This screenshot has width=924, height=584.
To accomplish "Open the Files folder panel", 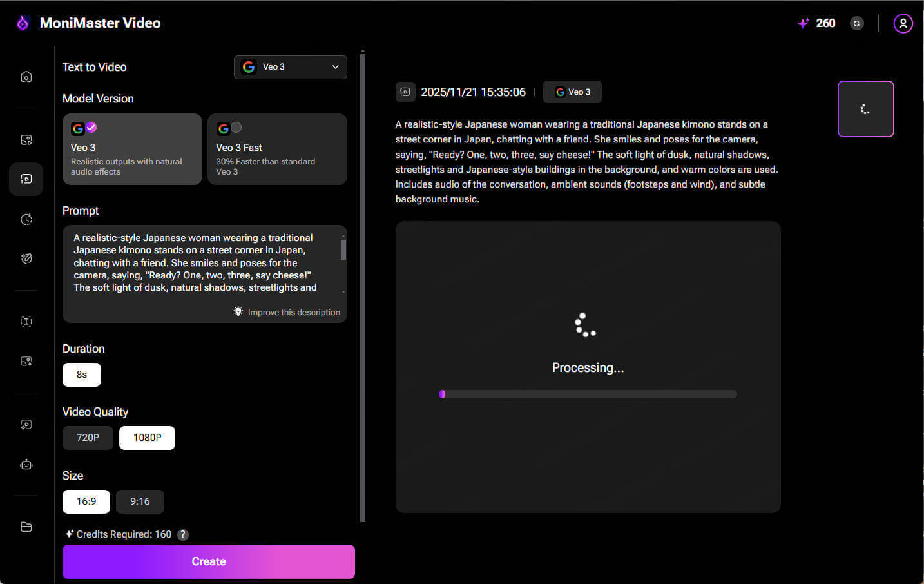I will 26,527.
